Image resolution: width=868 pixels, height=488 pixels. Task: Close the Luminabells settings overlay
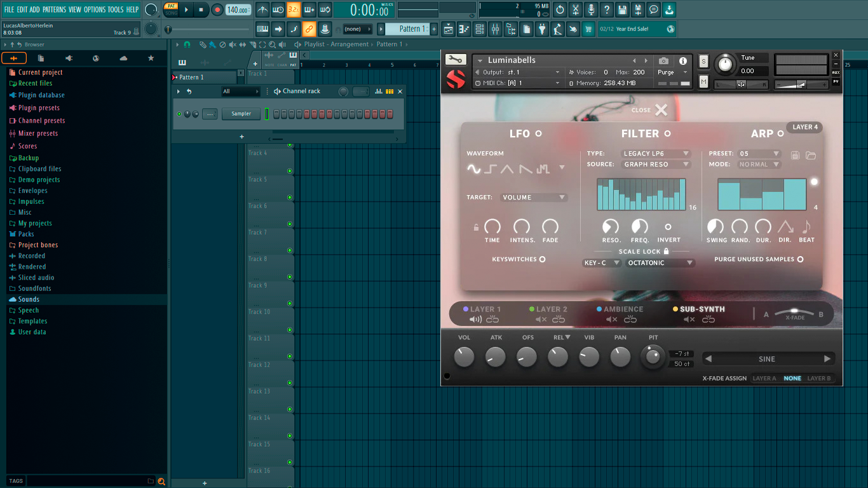[661, 110]
